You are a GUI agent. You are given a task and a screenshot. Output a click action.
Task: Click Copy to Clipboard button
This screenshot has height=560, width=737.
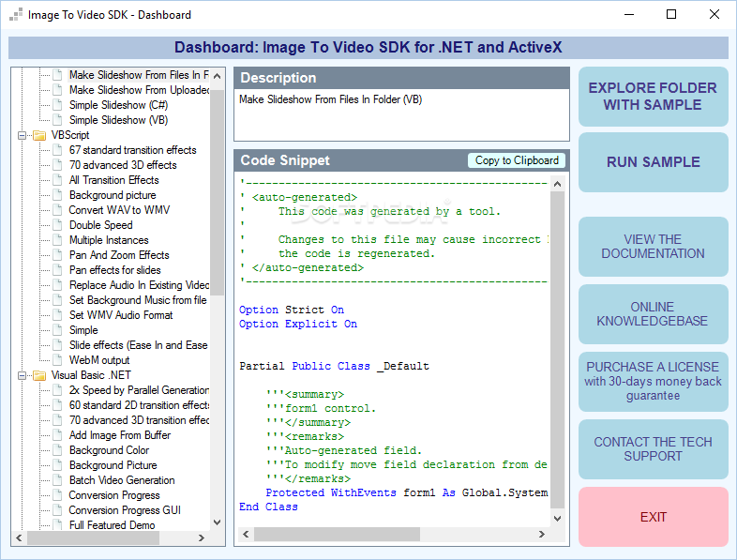pyautogui.click(x=517, y=160)
